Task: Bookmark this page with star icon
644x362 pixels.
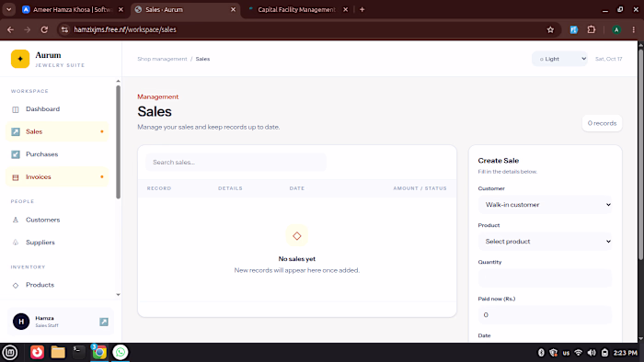Action: 550,29
